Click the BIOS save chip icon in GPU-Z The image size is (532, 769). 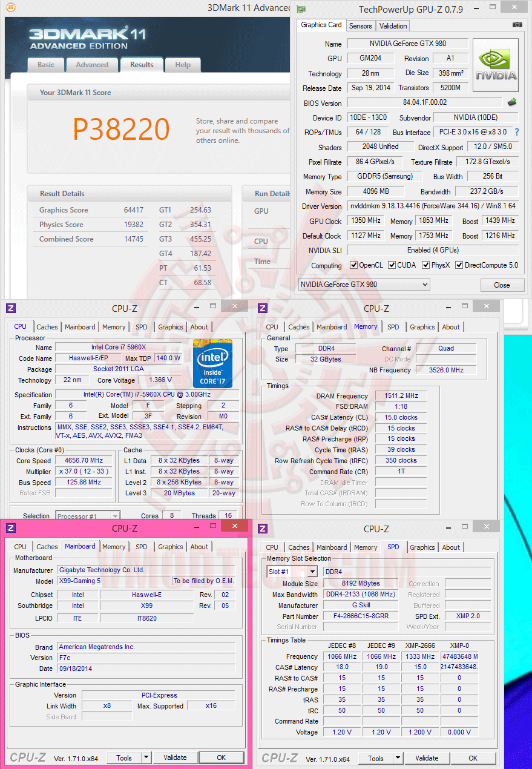tap(512, 102)
